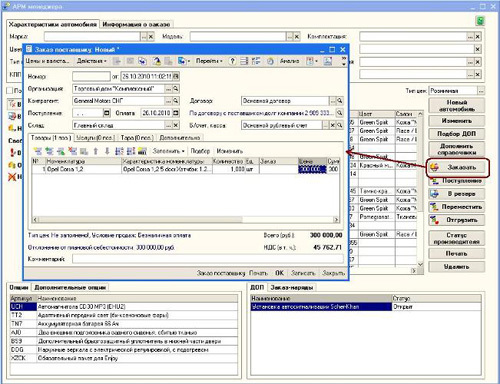Switch to Информация о заказе tab

pyautogui.click(x=136, y=25)
